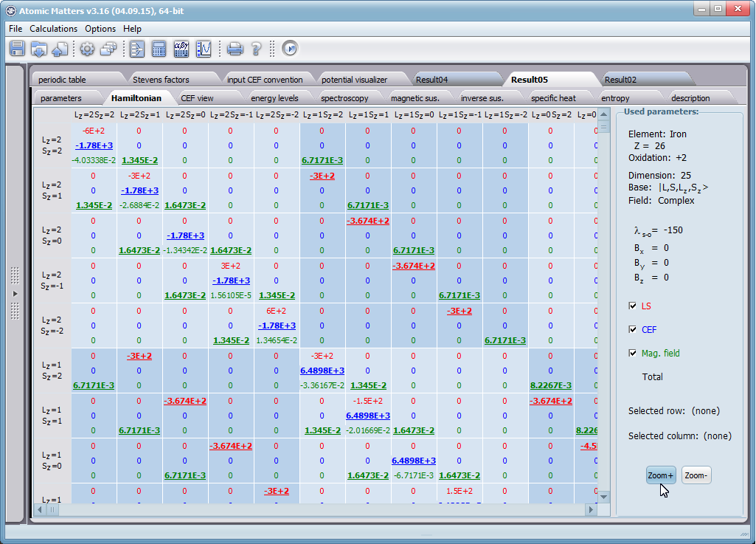Open the Calculations menu

(53, 29)
